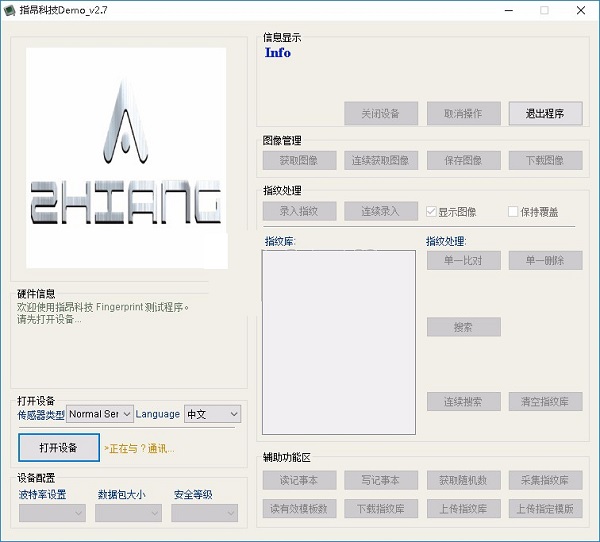
Task: Click the 取消操作 button
Action: (x=464, y=113)
